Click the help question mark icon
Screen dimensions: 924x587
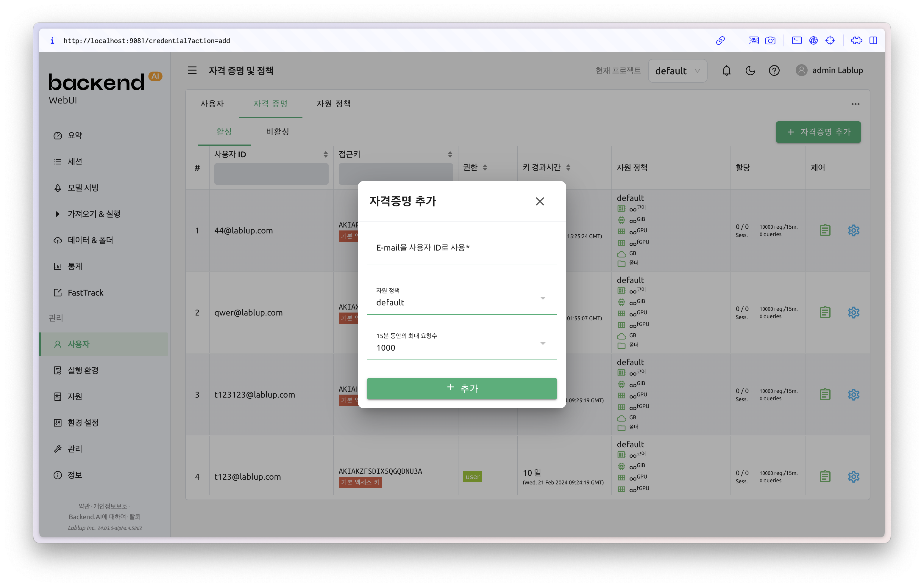[x=774, y=70]
